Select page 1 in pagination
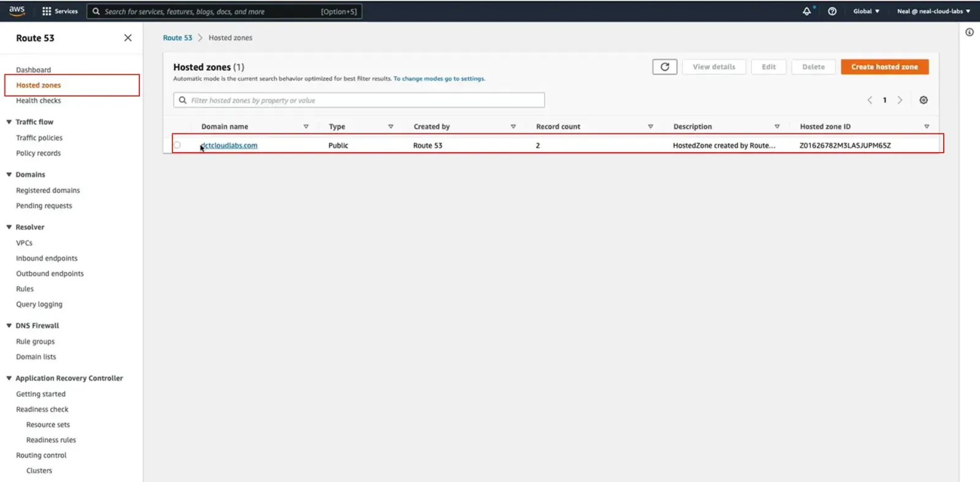 pos(884,100)
